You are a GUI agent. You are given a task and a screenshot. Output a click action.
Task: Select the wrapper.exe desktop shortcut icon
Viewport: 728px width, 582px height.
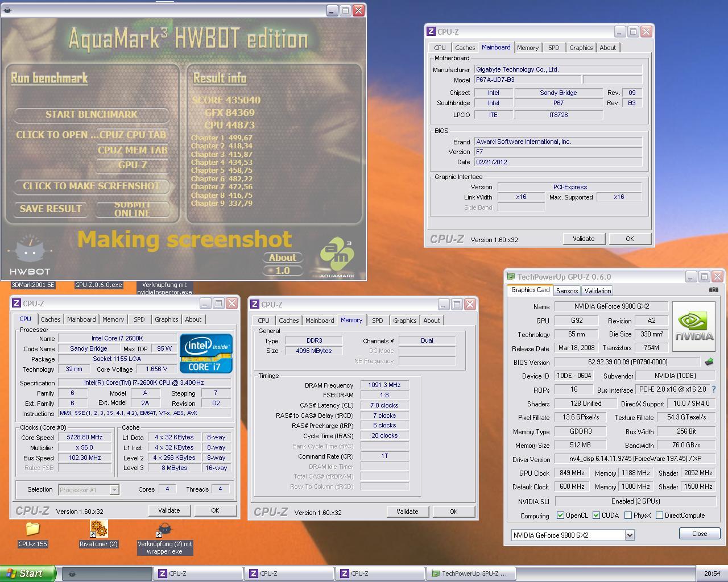(164, 530)
